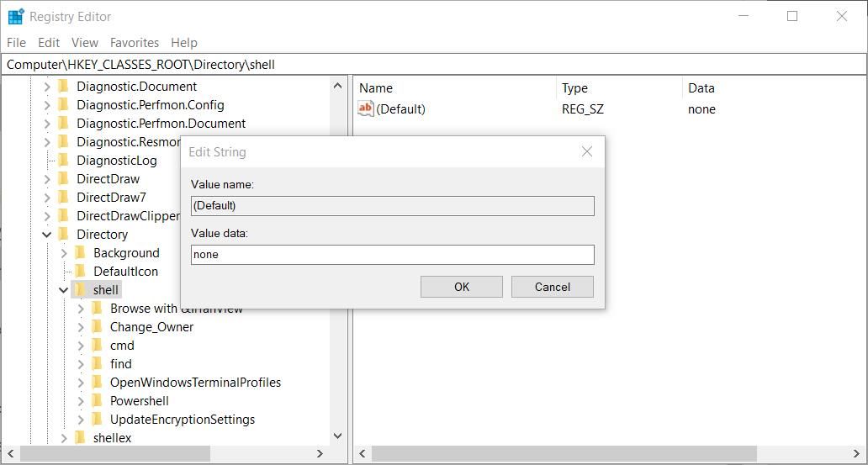Image resolution: width=868 pixels, height=465 pixels.
Task: Click the tree pane scroll down arrow
Action: tap(338, 436)
